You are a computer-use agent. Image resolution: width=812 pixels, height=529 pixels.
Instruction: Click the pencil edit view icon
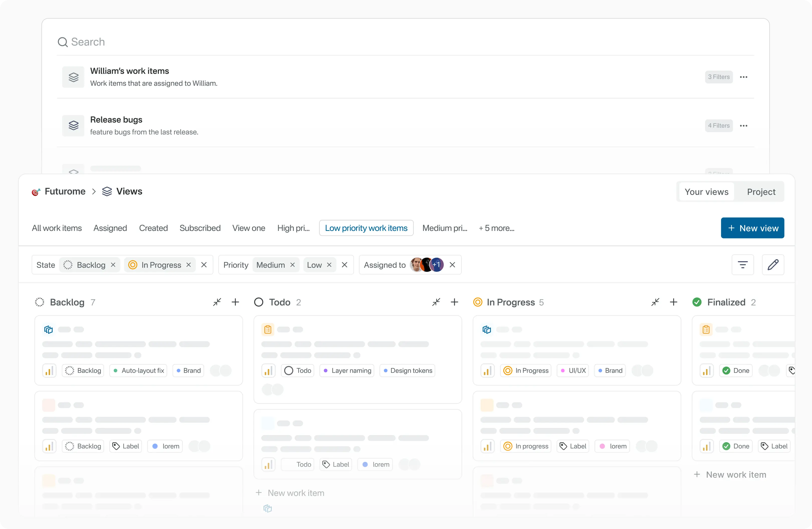(773, 265)
